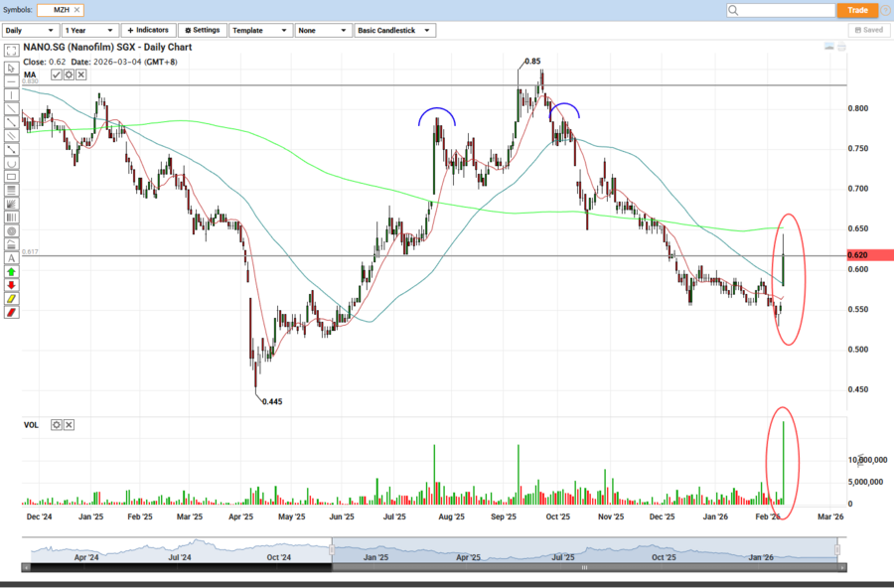Select the red eraser tool
Image resolution: width=894 pixels, height=588 pixels.
tap(11, 311)
